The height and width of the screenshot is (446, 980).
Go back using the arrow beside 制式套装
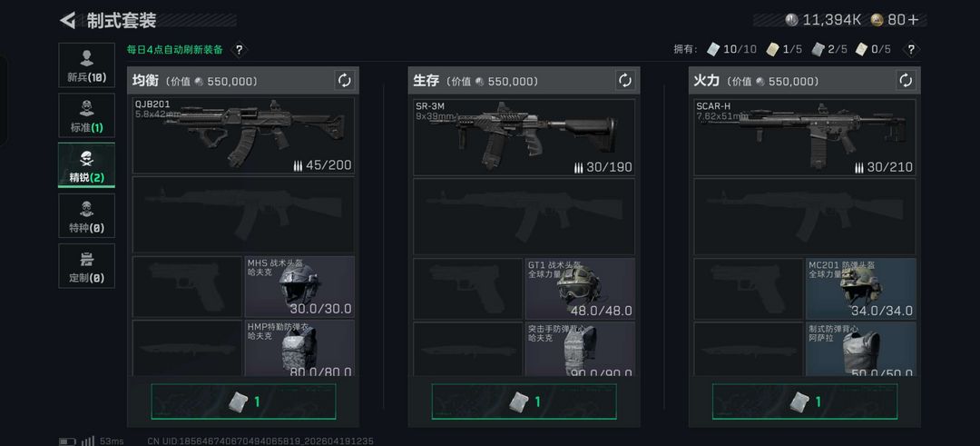click(67, 20)
